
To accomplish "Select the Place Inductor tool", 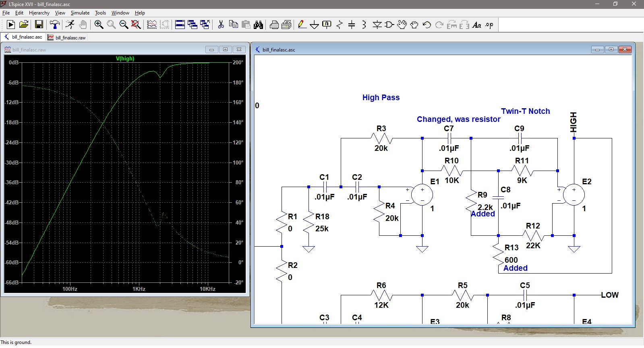I will (x=364, y=25).
